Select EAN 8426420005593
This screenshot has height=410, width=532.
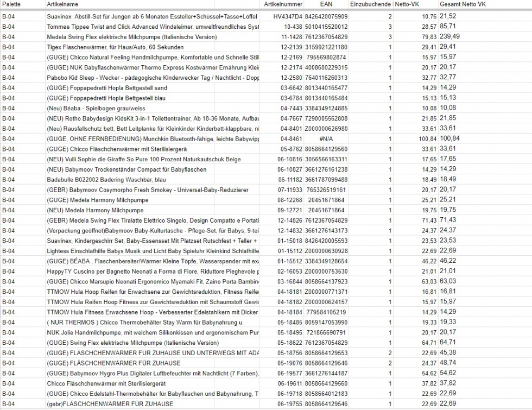coord(326,241)
